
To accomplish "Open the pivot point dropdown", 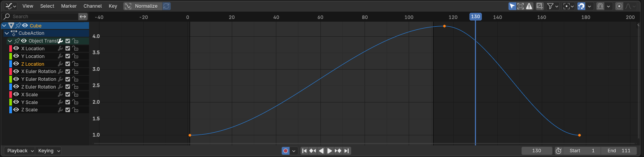I will click(568, 6).
